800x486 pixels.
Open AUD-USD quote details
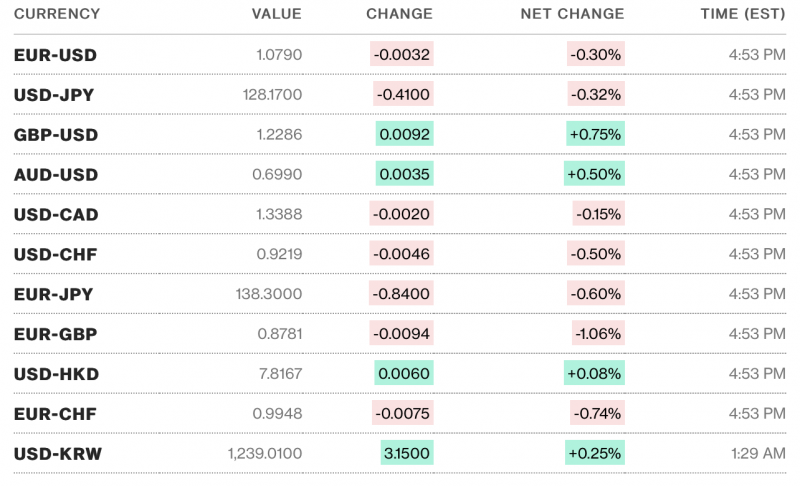point(56,174)
